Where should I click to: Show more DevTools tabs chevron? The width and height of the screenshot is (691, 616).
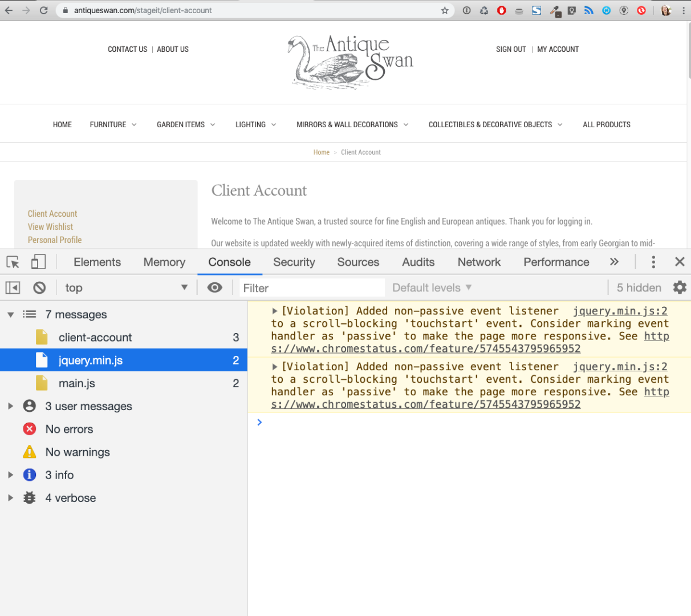[x=614, y=262]
